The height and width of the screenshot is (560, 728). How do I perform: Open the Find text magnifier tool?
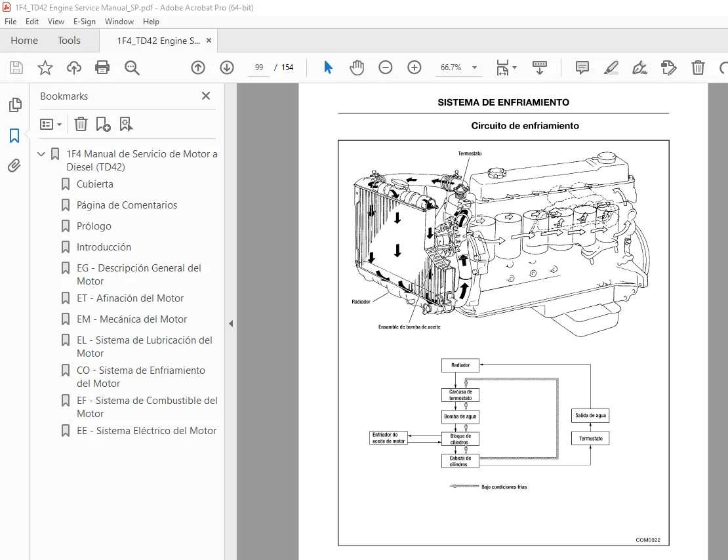132,68
